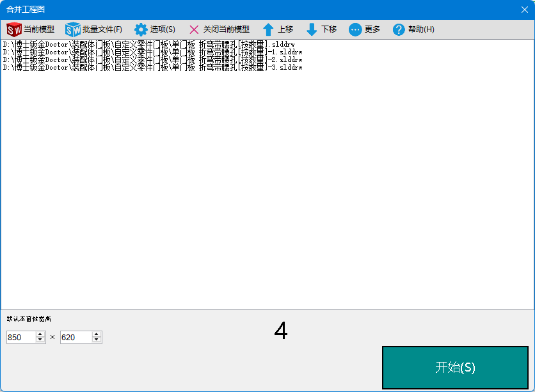Image resolution: width=535 pixels, height=392 pixels.
Task: Decrease the 850 width value with the down arrow
Action: (x=40, y=340)
